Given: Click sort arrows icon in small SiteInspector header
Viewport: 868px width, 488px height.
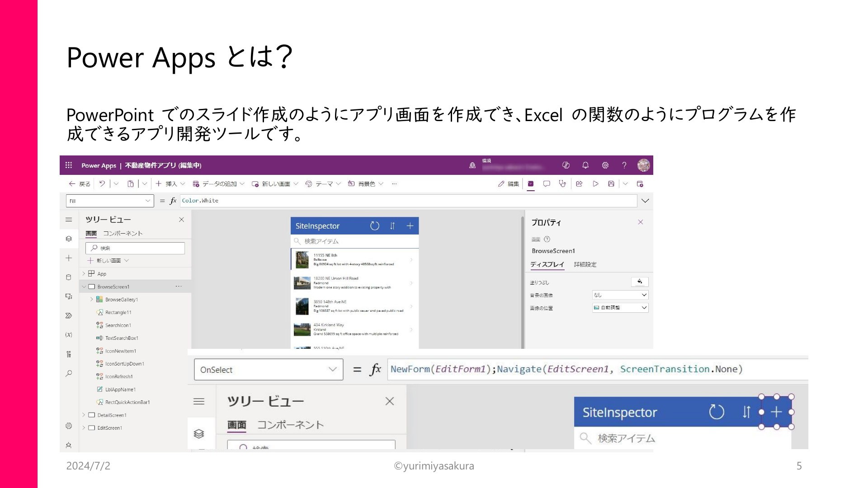Looking at the screenshot, I should click(392, 226).
